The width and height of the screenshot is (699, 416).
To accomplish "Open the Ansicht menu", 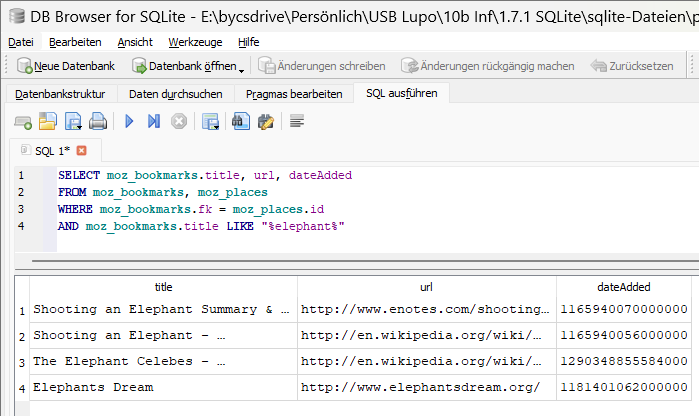I will click(x=135, y=42).
